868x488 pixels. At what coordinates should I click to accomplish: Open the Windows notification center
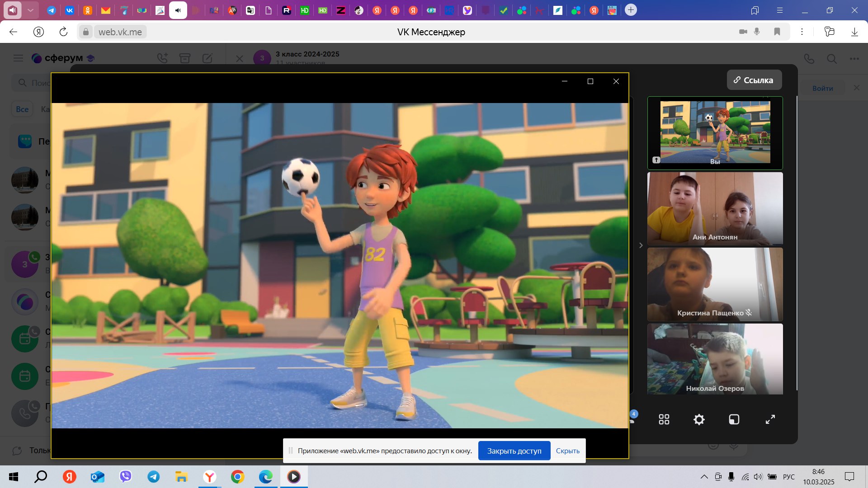[x=849, y=477]
